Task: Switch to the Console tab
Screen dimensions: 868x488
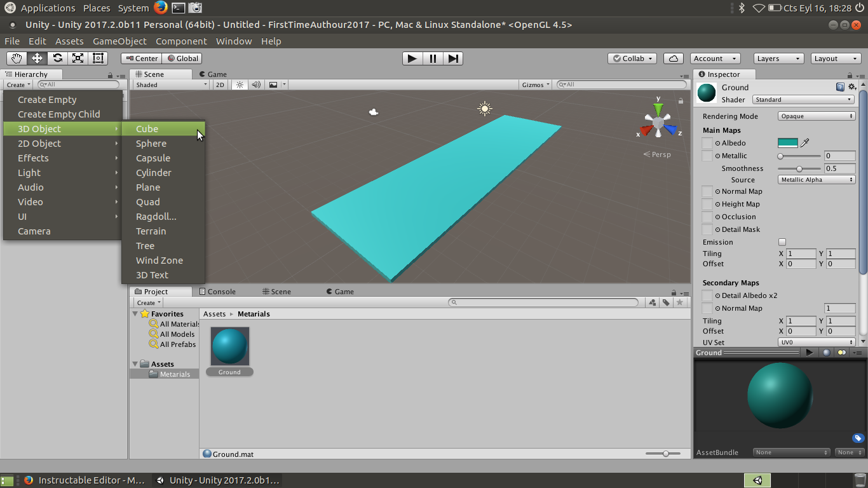Action: [217, 292]
